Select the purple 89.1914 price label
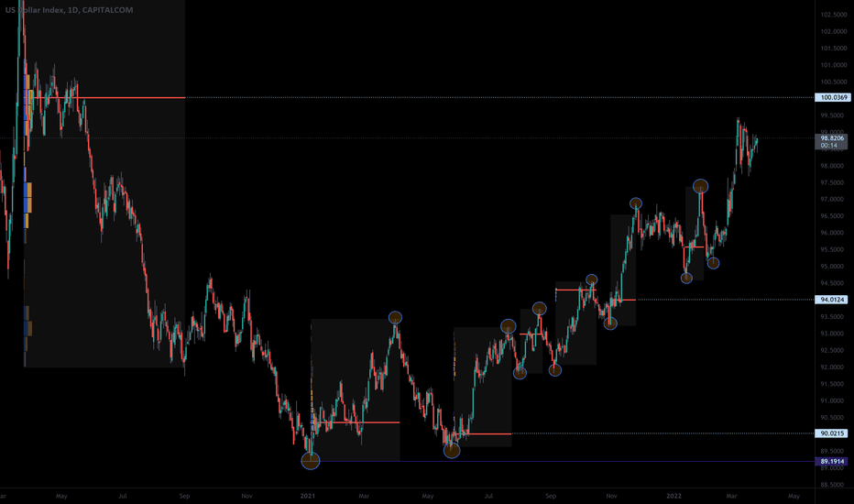Screen dimensions: 854x504 tap(832, 462)
